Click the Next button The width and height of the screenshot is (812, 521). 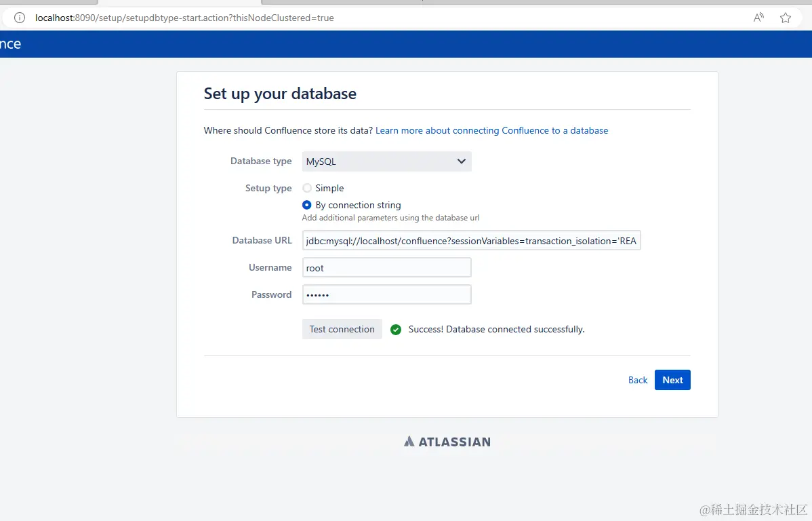click(672, 380)
